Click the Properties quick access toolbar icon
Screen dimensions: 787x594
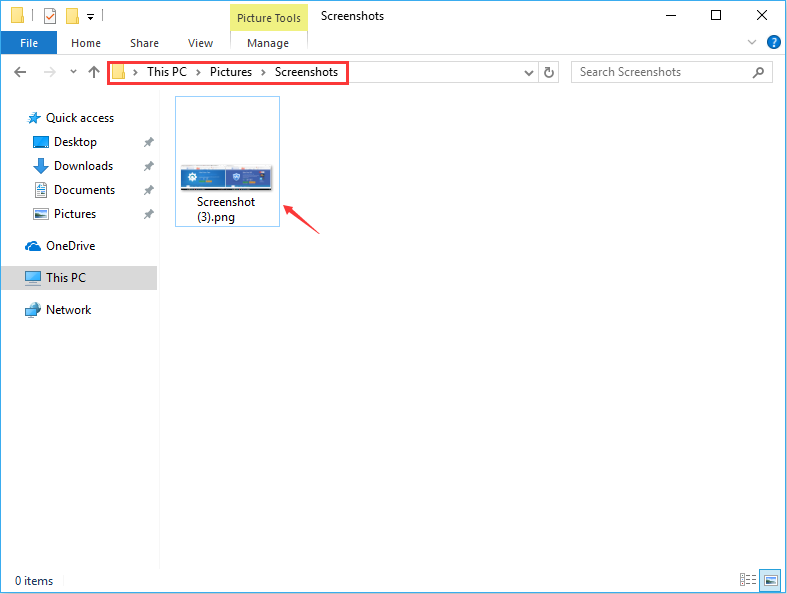50,16
